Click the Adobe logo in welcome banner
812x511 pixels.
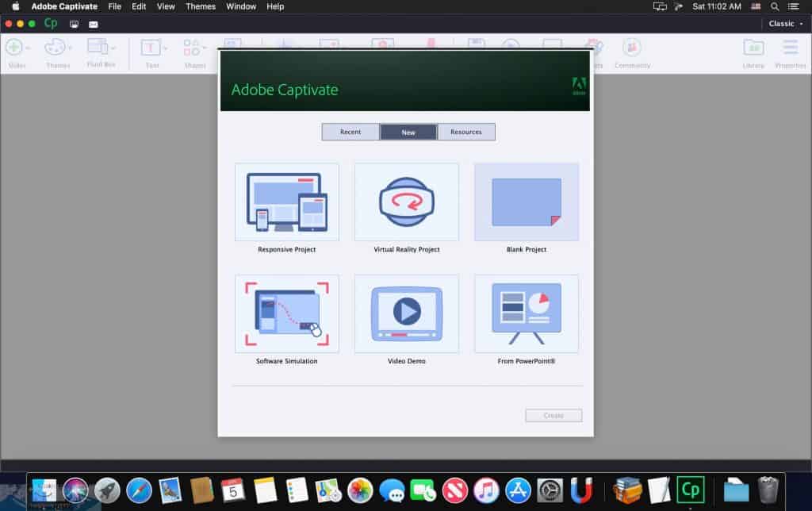[579, 86]
